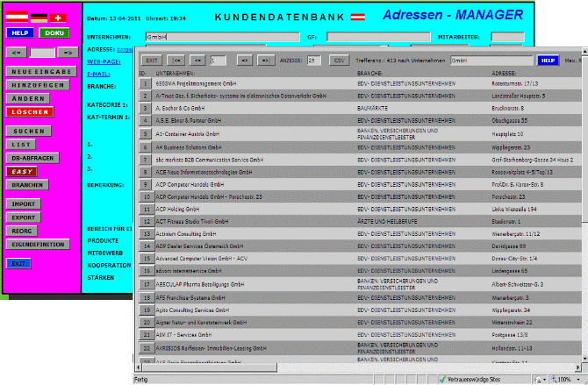Click Vertrauenswürdige Sites status bar indicator
This screenshot has height=385, width=588.
click(x=470, y=380)
